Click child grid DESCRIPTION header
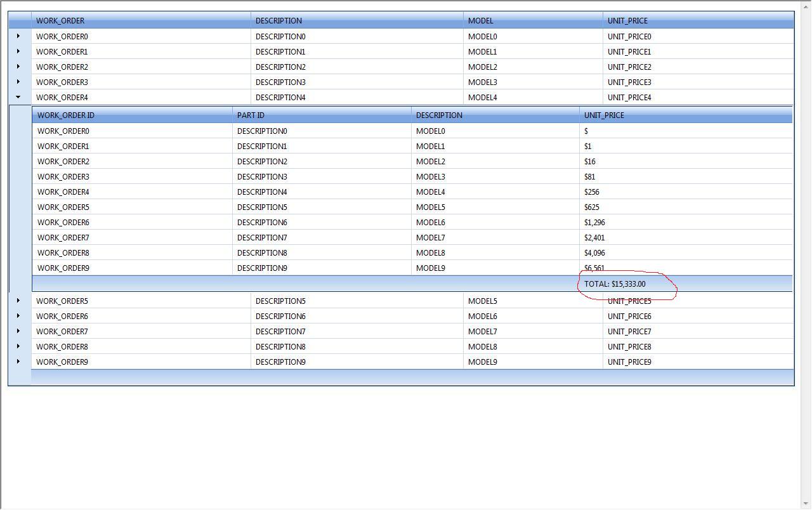Image resolution: width=812 pixels, height=510 pixels. click(495, 115)
